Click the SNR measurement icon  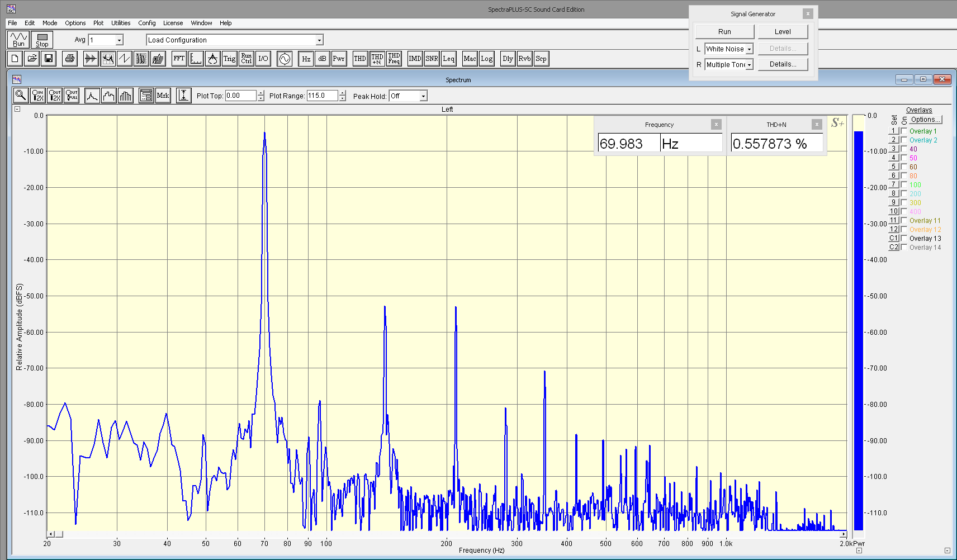click(432, 59)
